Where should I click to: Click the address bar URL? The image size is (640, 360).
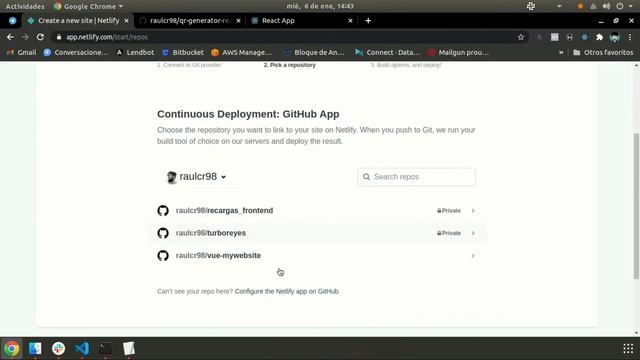pos(107,37)
